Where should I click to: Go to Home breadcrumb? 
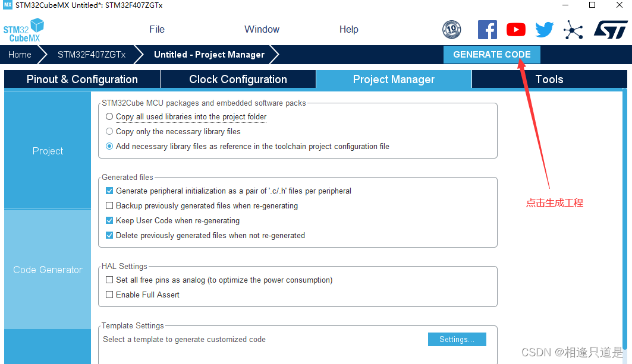tap(20, 55)
